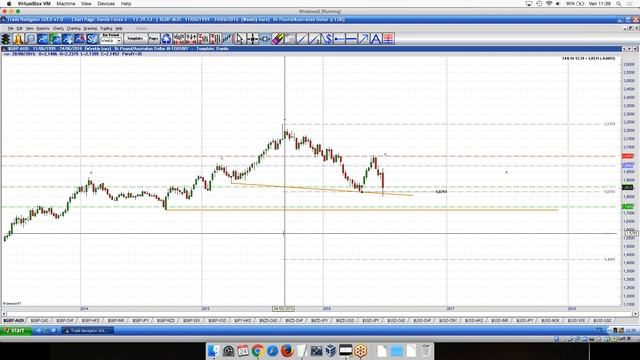The height and width of the screenshot is (360, 640).
Task: Select the text annotation A tool
Action: click(376, 39)
